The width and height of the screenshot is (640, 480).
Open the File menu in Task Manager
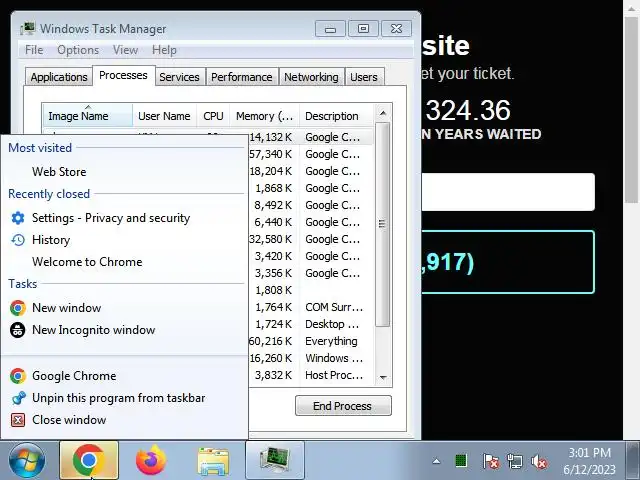coord(34,50)
